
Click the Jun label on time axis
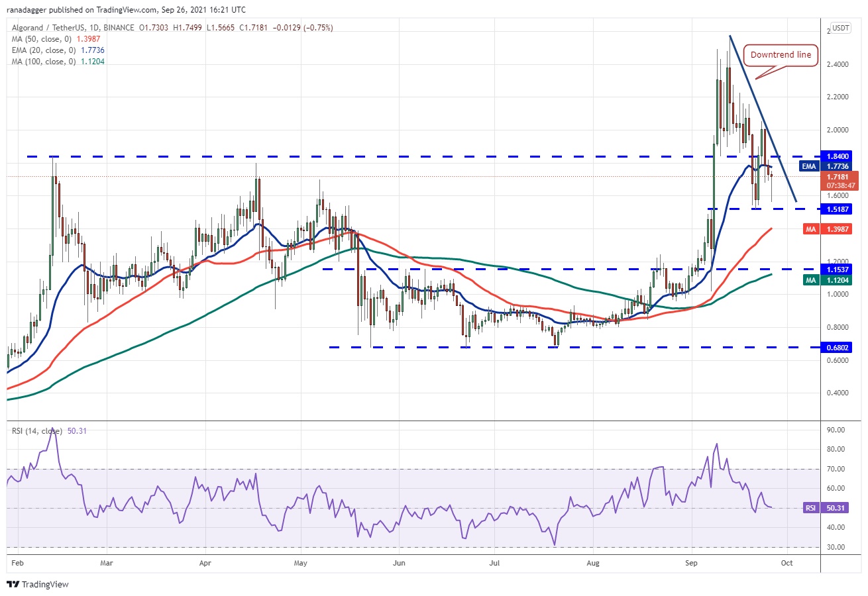coord(399,562)
